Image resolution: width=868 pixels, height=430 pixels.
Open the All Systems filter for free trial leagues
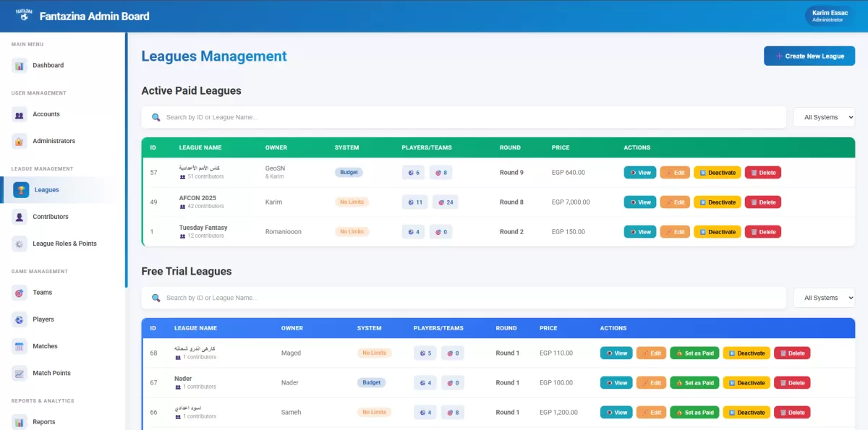(x=823, y=297)
